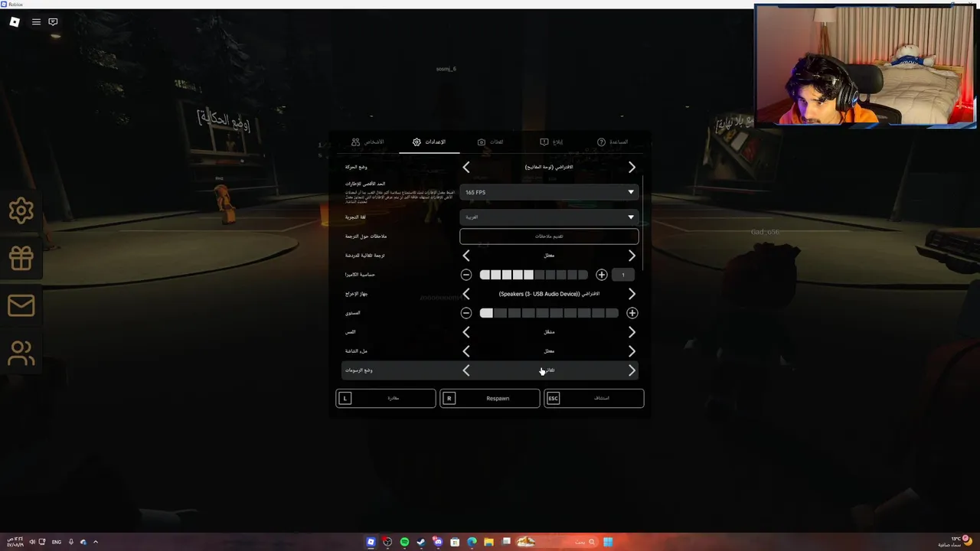Go to the إبلاغ (Report) tab
The width and height of the screenshot is (980, 551).
pos(551,142)
